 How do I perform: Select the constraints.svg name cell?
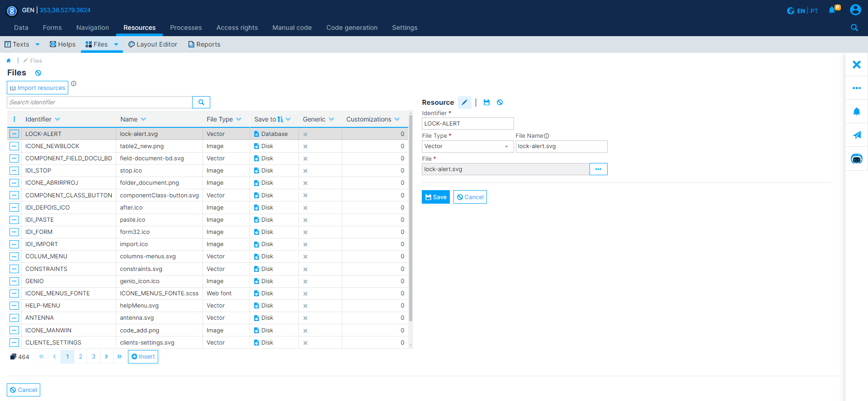pyautogui.click(x=141, y=269)
